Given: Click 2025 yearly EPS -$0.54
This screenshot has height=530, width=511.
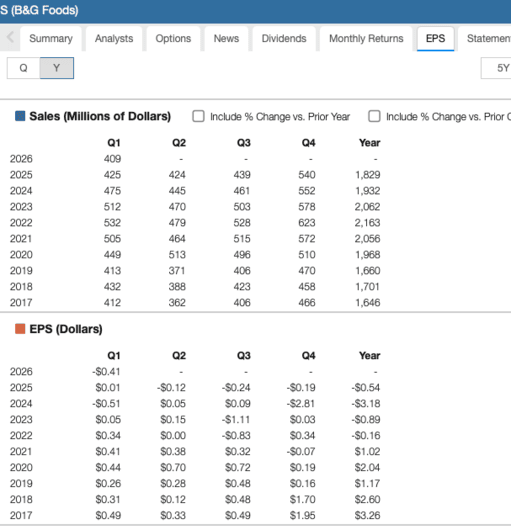Looking at the screenshot, I should click(366, 387).
